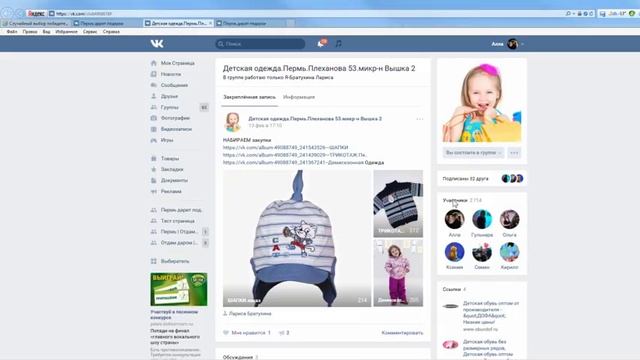Click the Фотографии camera icon
This screenshot has height=360, width=640.
coord(153,118)
